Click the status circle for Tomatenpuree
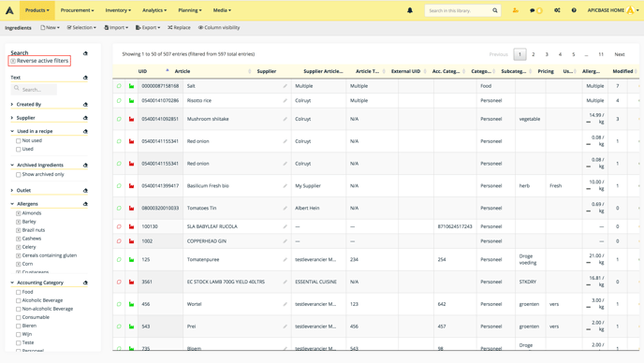The height and width of the screenshot is (363, 644). point(119,259)
